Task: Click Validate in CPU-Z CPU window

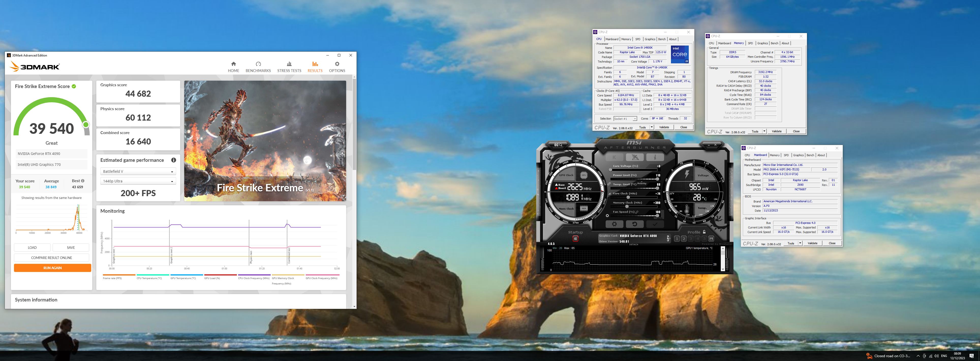Action: 664,127
